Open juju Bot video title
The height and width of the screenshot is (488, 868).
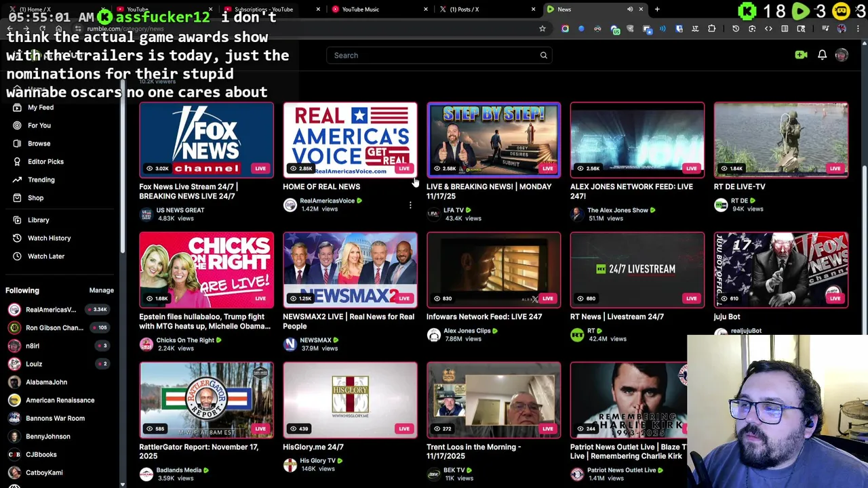[726, 317]
